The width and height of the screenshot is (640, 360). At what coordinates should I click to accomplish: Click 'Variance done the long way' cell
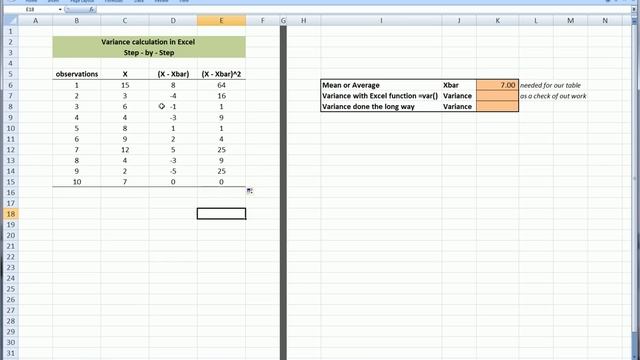tap(381, 107)
